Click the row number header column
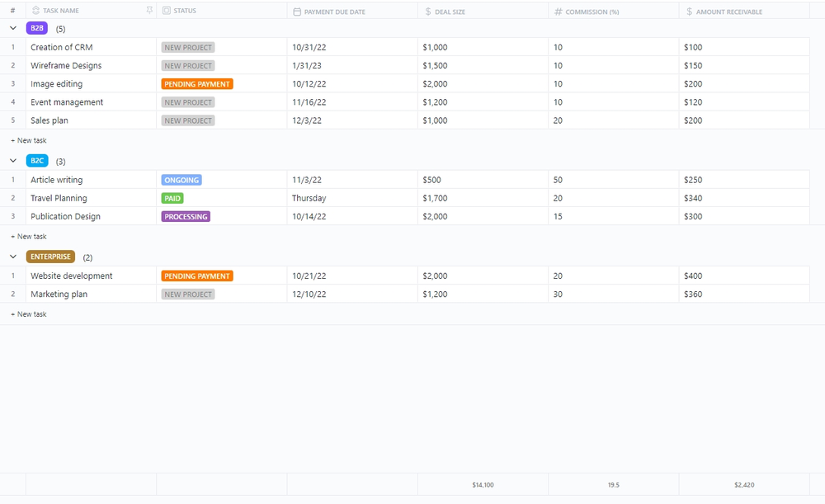Viewport: 825px width, 504px height. tap(12, 10)
